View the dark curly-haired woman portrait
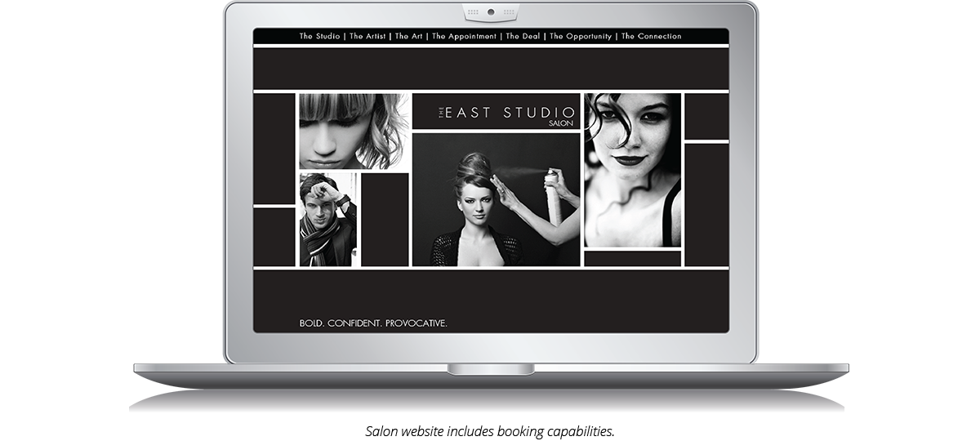 (x=632, y=170)
